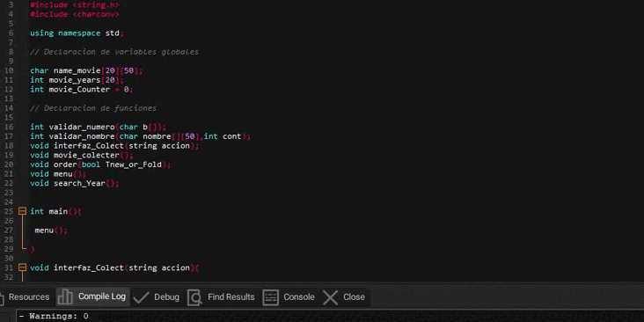
Task: Click 'void search_Year();' prototype
Action: point(75,183)
